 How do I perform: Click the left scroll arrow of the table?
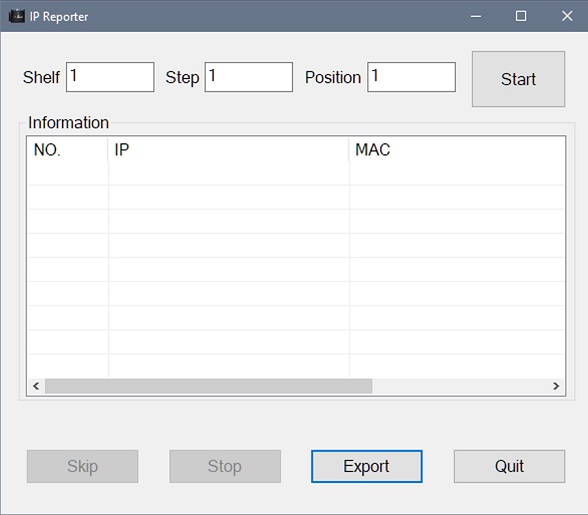(36, 386)
